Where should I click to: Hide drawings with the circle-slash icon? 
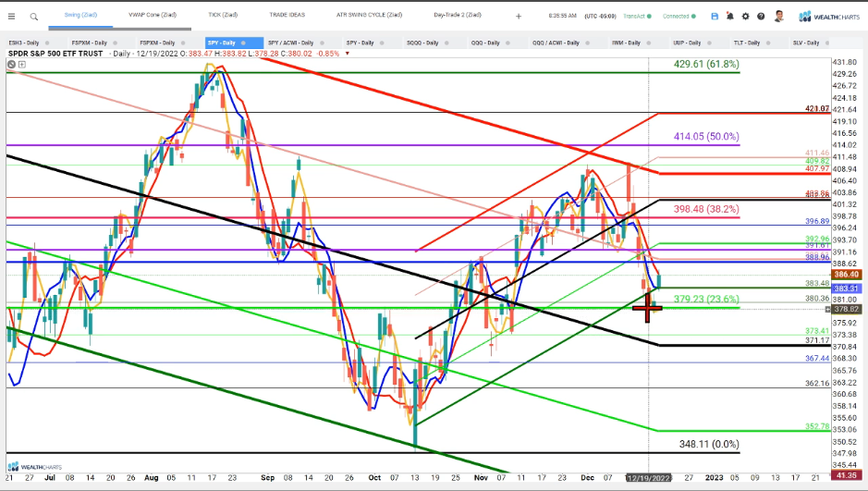click(x=11, y=64)
